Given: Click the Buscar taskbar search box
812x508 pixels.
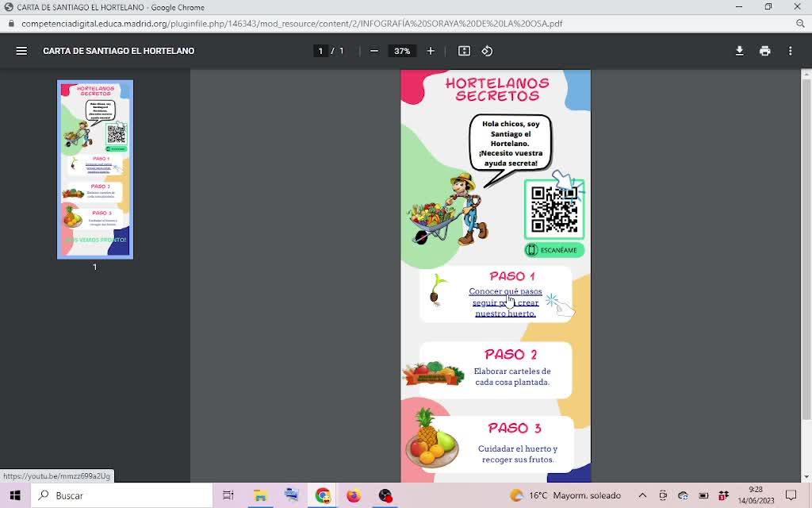Looking at the screenshot, I should [x=121, y=495].
